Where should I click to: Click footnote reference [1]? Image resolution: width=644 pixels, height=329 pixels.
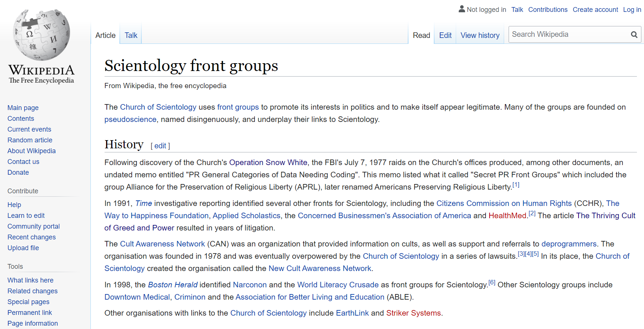(516, 185)
